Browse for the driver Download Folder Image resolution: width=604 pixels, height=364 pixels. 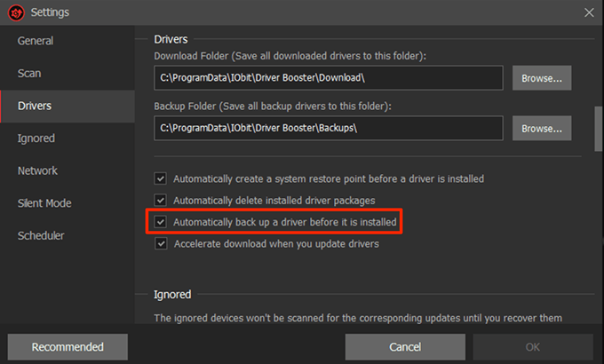click(541, 78)
